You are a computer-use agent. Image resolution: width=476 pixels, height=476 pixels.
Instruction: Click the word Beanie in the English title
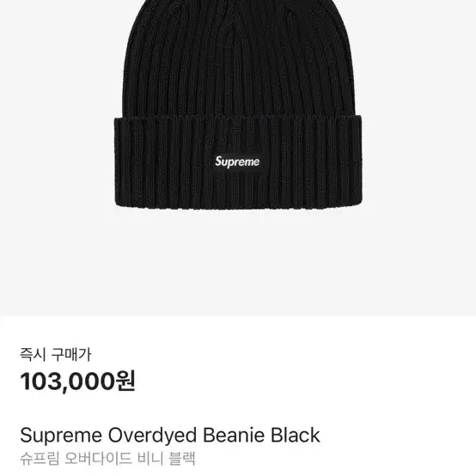[234, 436]
